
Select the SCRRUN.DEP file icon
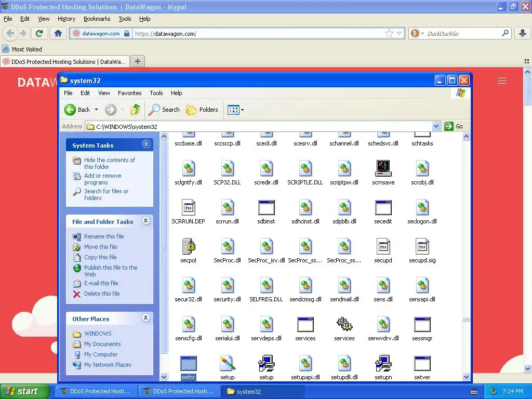188,207
